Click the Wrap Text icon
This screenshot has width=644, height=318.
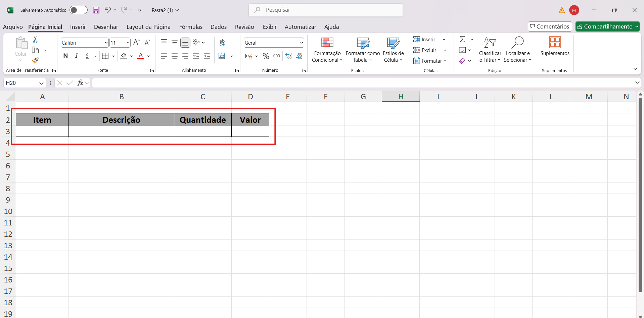tap(222, 43)
